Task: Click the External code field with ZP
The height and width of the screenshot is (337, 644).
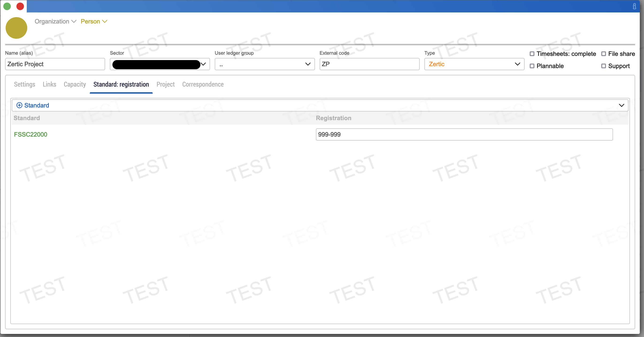Action: pyautogui.click(x=369, y=64)
